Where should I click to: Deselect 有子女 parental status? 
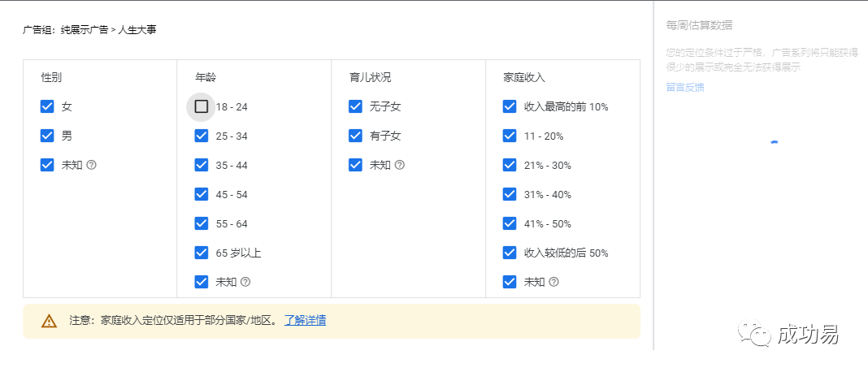[355, 136]
